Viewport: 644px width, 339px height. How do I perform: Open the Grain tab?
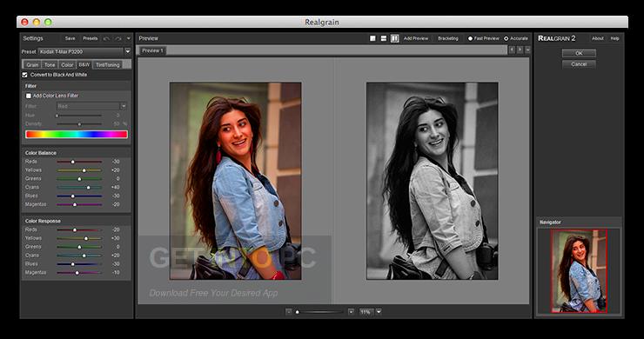pos(32,65)
